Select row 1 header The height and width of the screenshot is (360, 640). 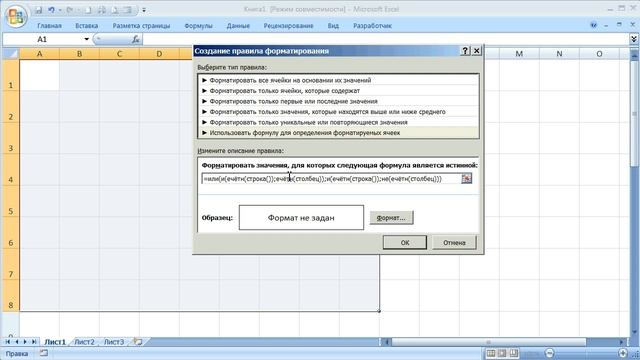[x=10, y=75]
